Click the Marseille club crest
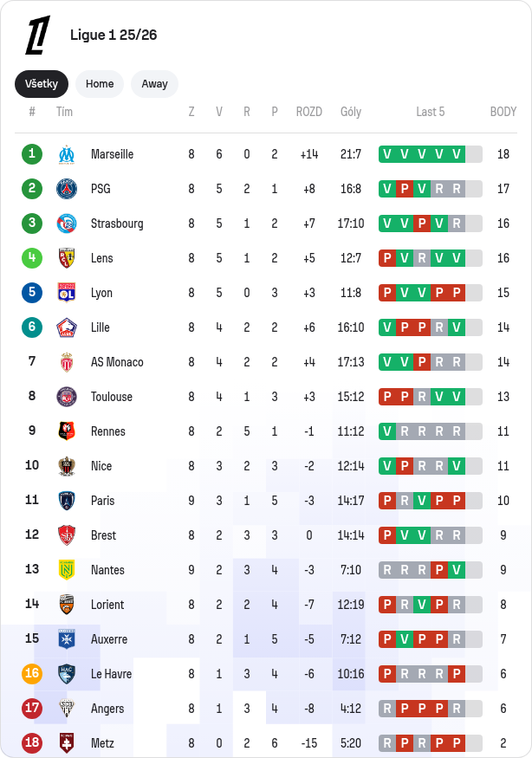This screenshot has width=532, height=758. (67, 154)
